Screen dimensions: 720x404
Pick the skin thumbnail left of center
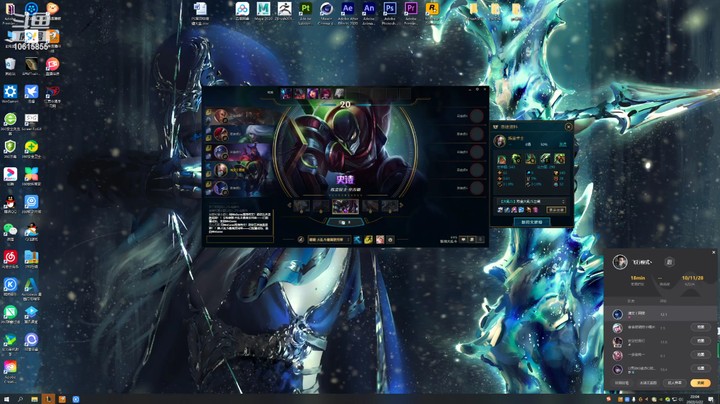pyautogui.click(x=321, y=207)
